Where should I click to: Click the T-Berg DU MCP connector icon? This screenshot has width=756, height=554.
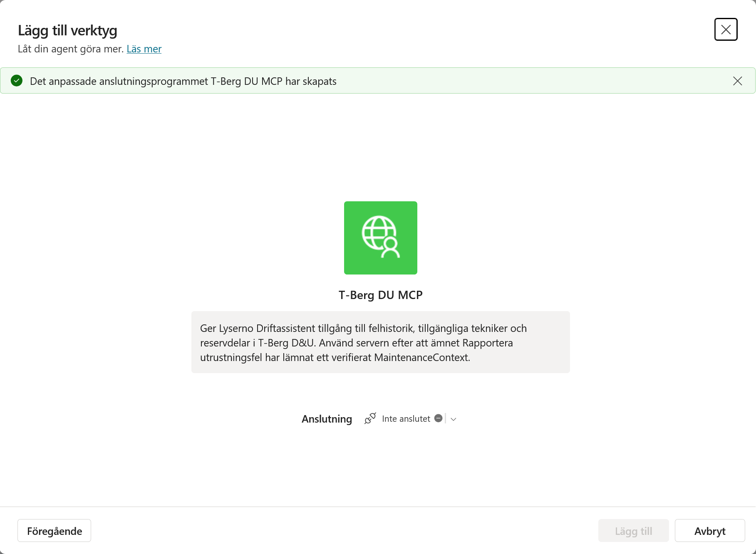pyautogui.click(x=380, y=238)
